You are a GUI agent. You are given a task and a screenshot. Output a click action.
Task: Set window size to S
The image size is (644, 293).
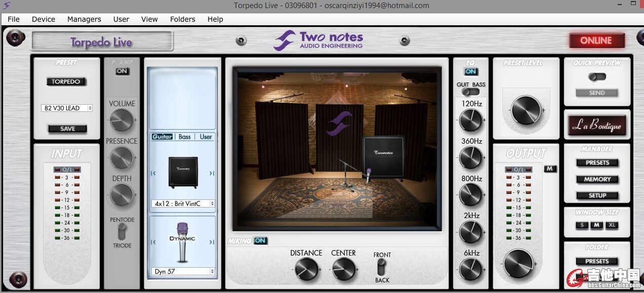pyautogui.click(x=582, y=225)
